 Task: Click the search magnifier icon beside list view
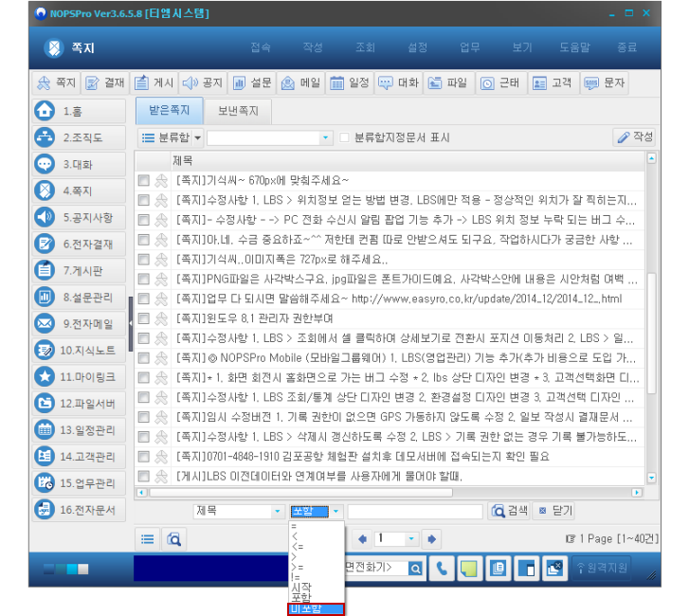[174, 539]
